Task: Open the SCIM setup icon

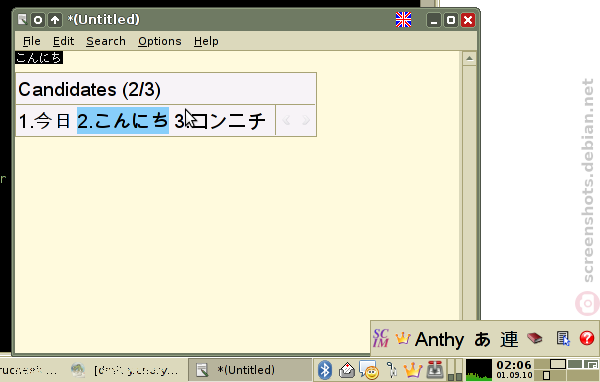Action: pos(563,339)
